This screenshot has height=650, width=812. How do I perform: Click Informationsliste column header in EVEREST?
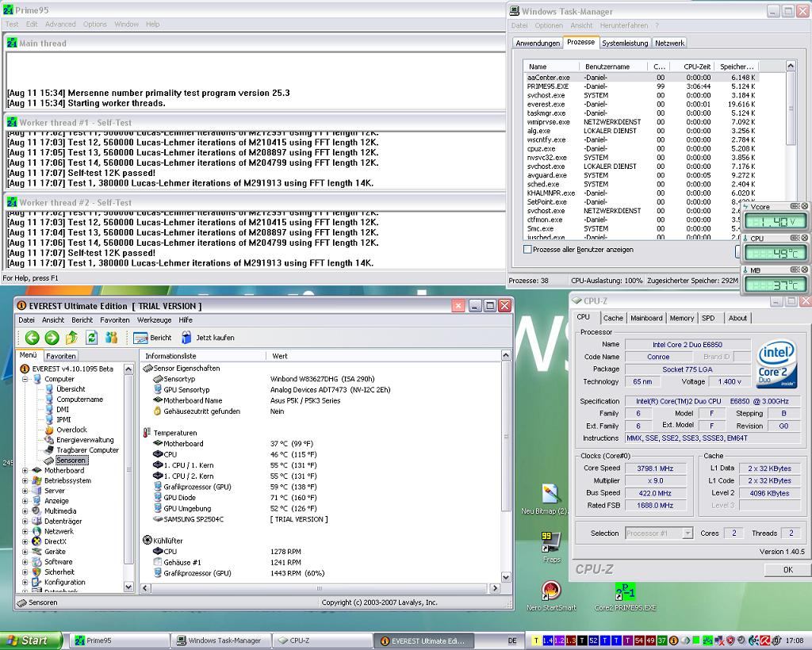(202, 356)
